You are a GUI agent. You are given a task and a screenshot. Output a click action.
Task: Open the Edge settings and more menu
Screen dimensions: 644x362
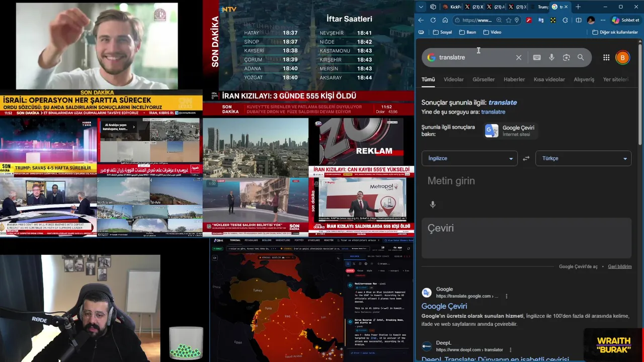pyautogui.click(x=603, y=20)
